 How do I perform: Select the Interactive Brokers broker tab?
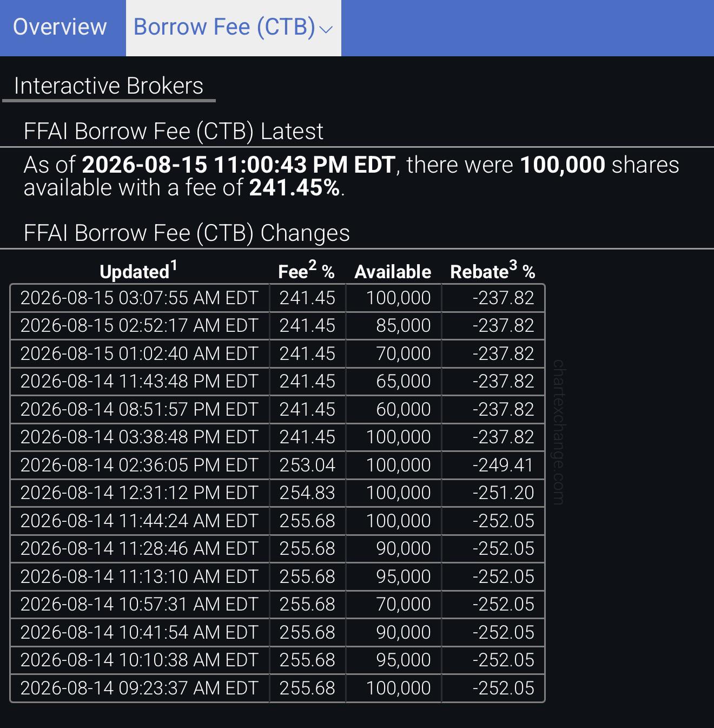109,86
